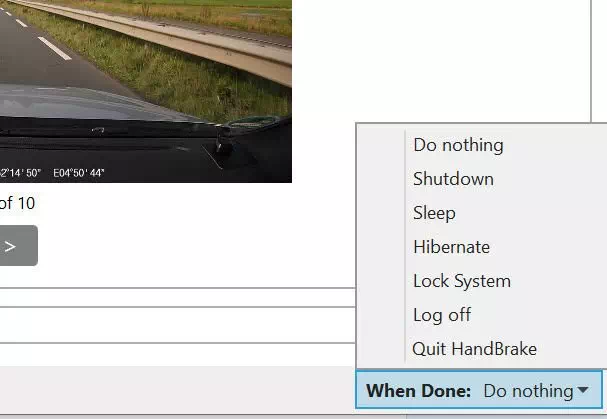Choose Quit HandBrake option
This screenshot has width=607, height=419.
pos(482,349)
